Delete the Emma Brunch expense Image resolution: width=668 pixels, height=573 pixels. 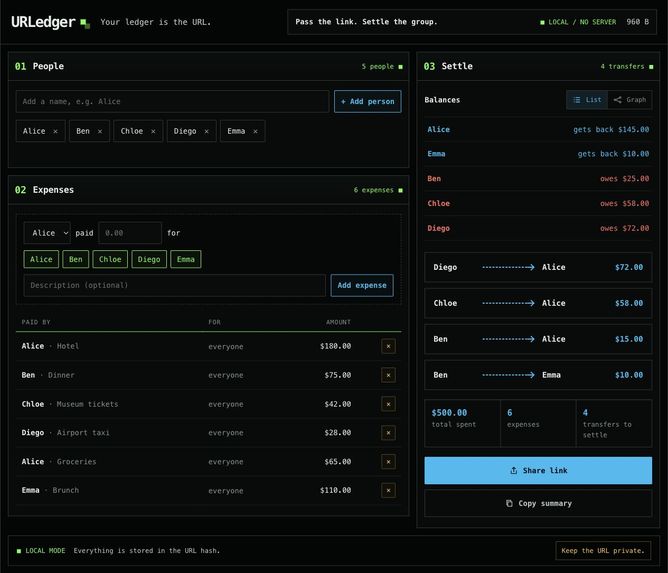(388, 490)
